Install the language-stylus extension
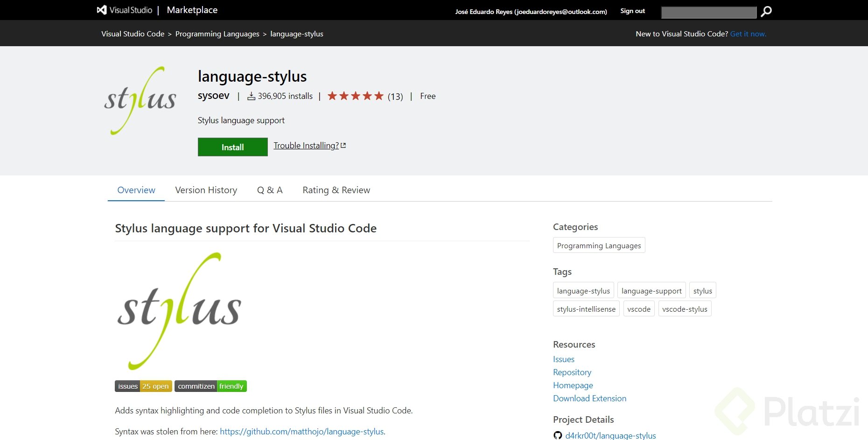This screenshot has height=440, width=868. pos(232,147)
